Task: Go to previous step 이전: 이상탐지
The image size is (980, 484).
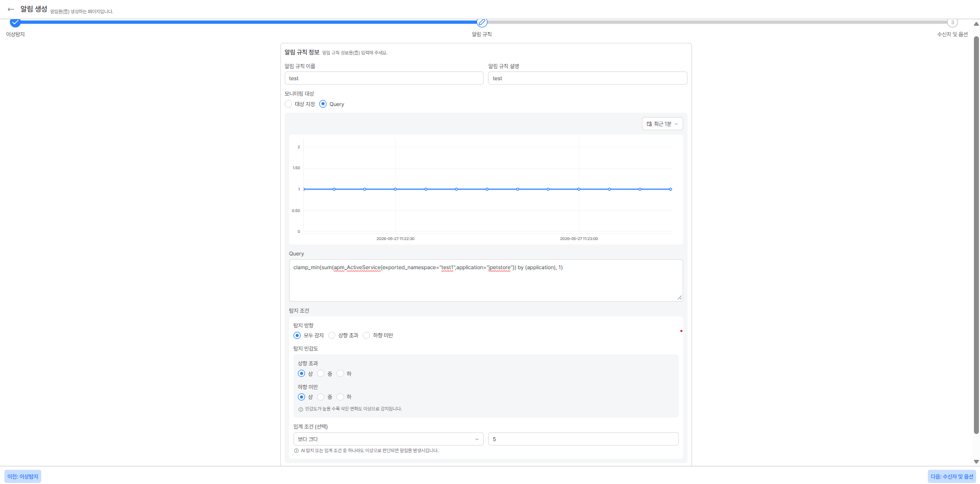Action: 23,476
